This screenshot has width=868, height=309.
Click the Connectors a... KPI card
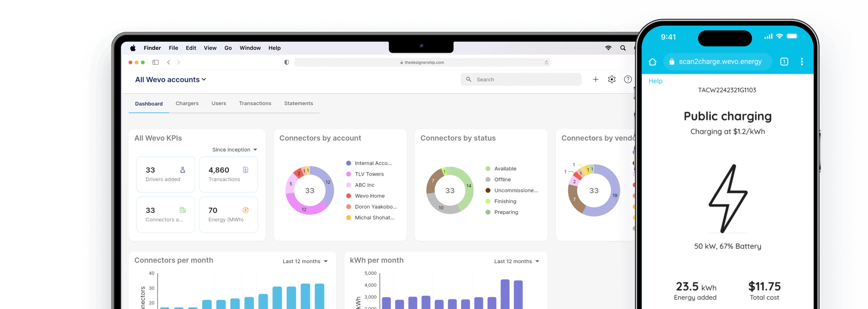coord(165,215)
